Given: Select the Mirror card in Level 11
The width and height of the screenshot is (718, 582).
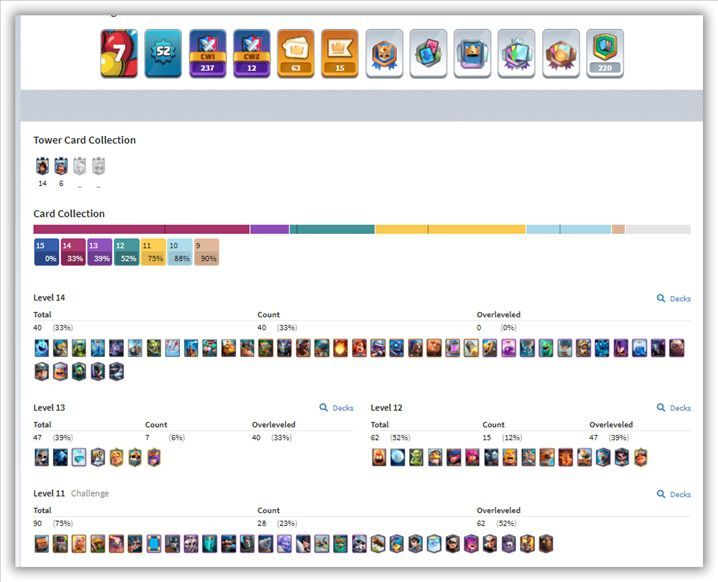Looking at the screenshot, I should click(x=154, y=544).
